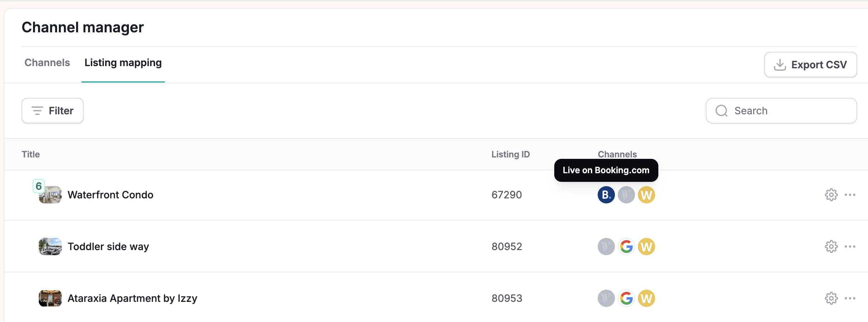Viewport: 868px width, 322px height.
Task: Click Google icon for Ataraxia Apartment by Izzy
Action: (626, 298)
